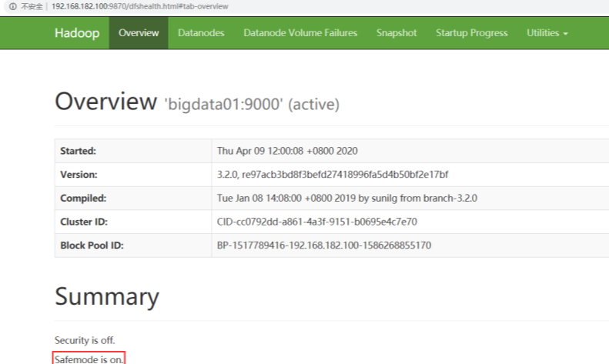This screenshot has height=364, width=609.
Task: Switch to the Overview tab
Action: click(x=139, y=33)
